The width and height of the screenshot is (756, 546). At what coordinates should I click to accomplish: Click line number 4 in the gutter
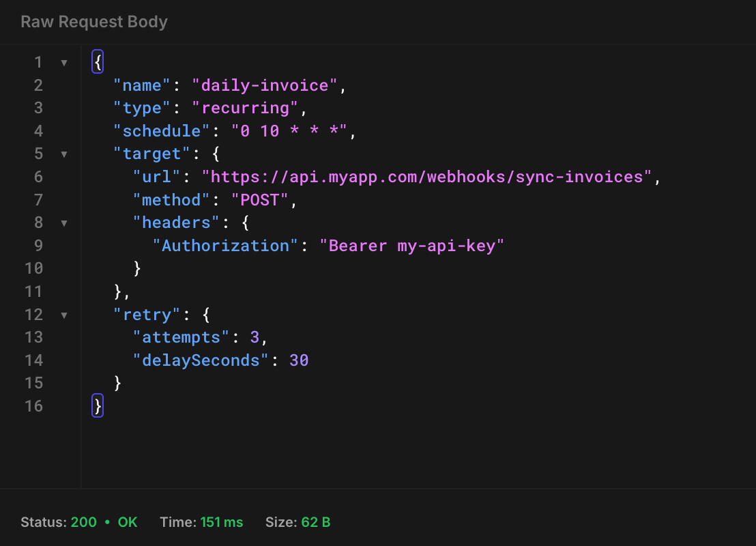tap(38, 131)
